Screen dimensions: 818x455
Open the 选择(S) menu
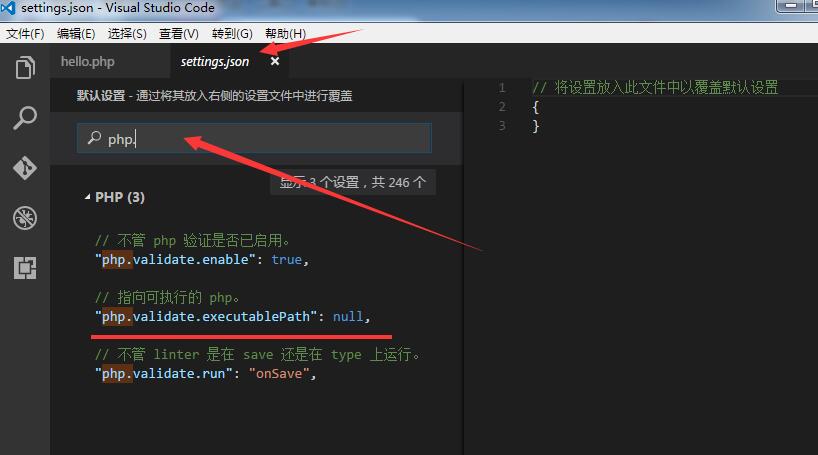127,34
